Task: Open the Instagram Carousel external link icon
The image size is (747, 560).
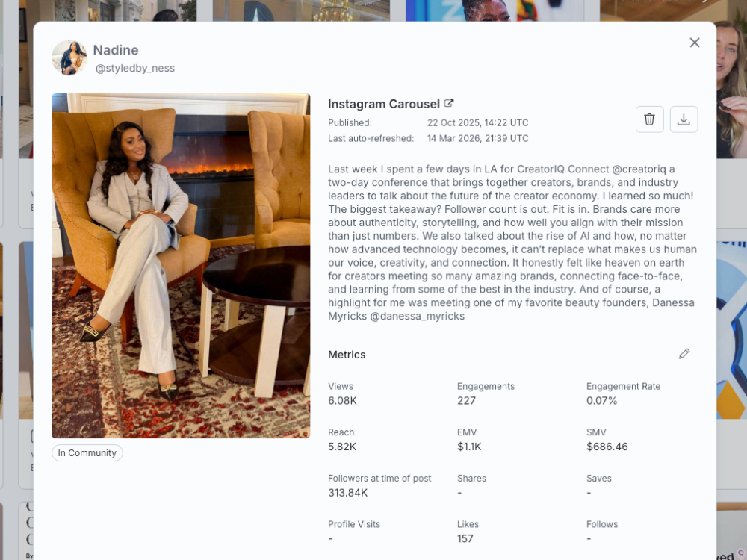Action: point(449,103)
